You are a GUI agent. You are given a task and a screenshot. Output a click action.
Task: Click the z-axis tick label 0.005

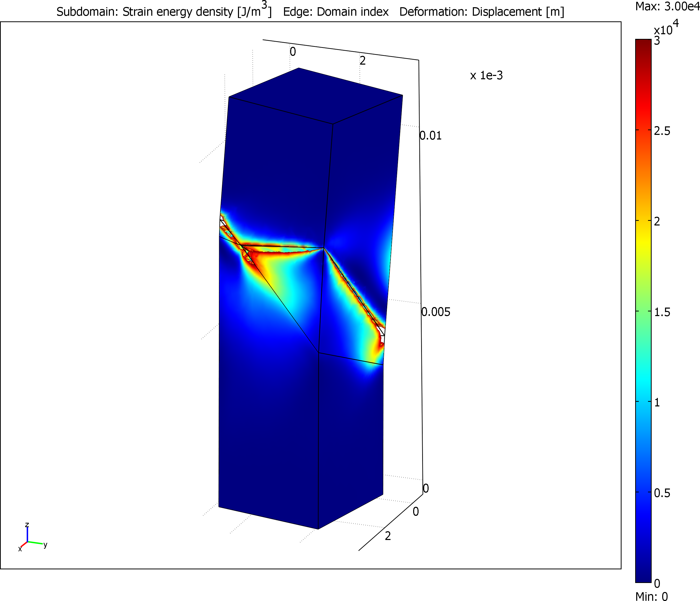[x=436, y=312]
